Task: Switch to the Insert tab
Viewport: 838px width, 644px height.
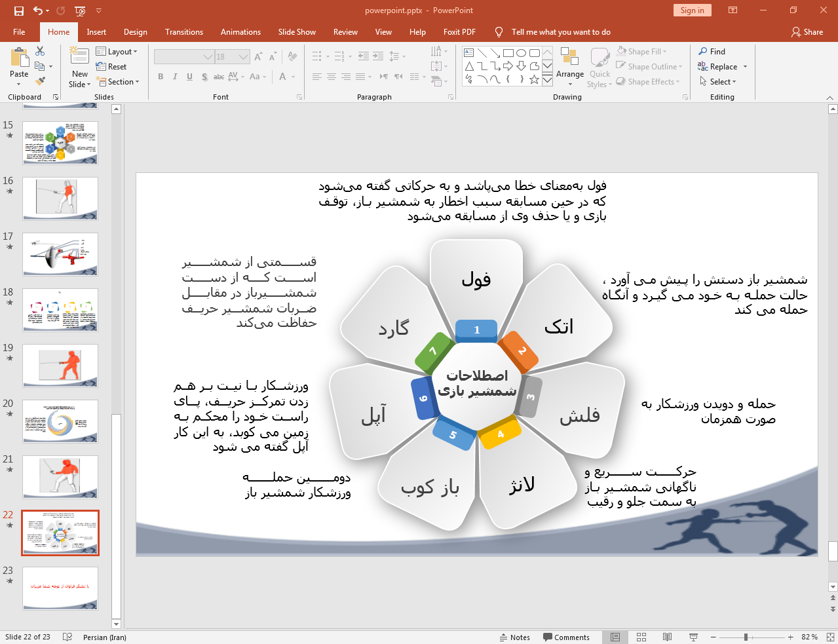Action: pos(96,32)
